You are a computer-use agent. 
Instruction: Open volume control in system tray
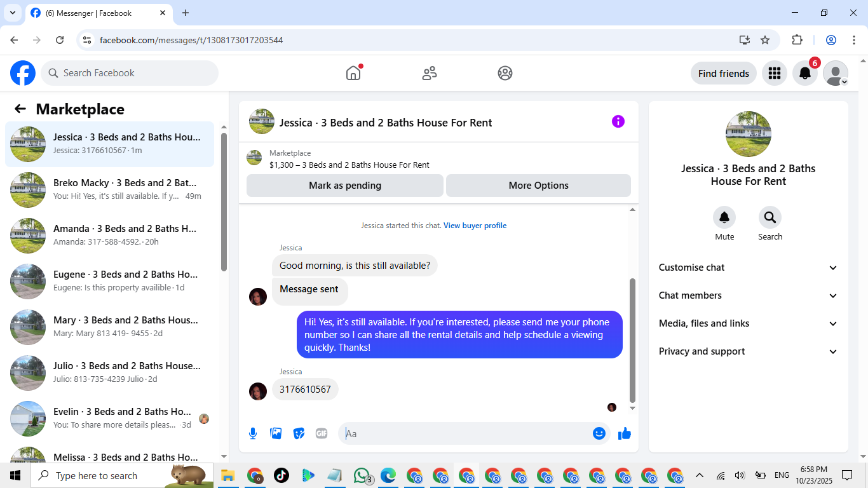click(x=740, y=475)
